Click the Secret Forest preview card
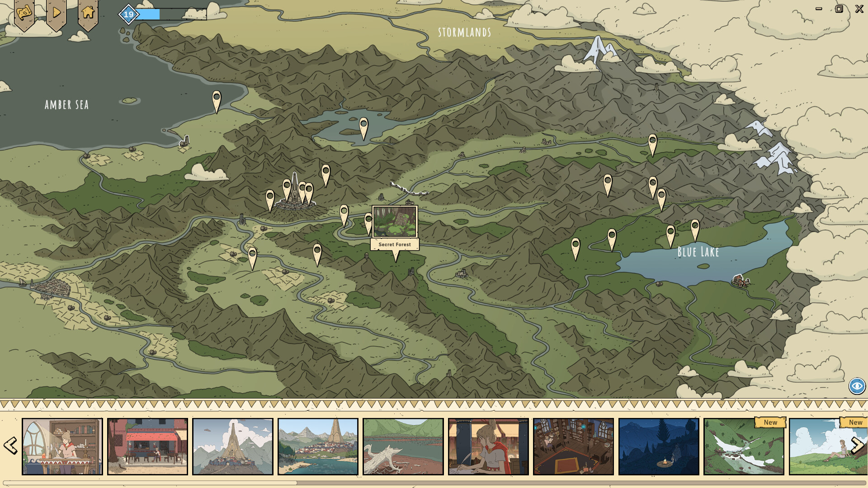 (395, 222)
